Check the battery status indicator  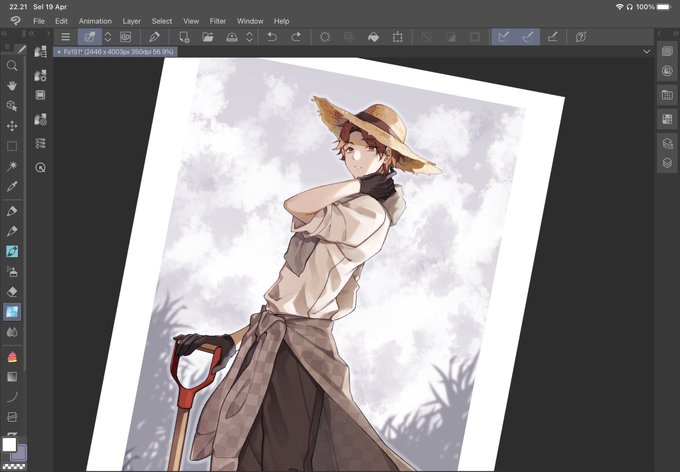point(664,7)
